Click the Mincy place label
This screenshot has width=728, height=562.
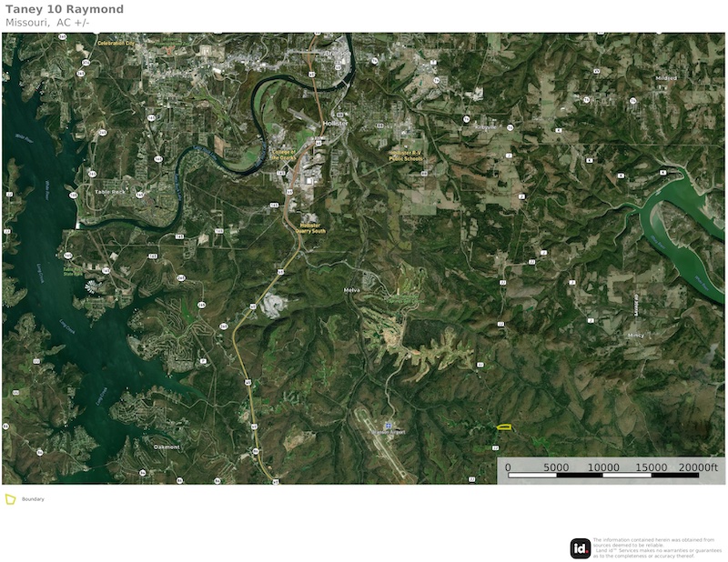(x=635, y=336)
